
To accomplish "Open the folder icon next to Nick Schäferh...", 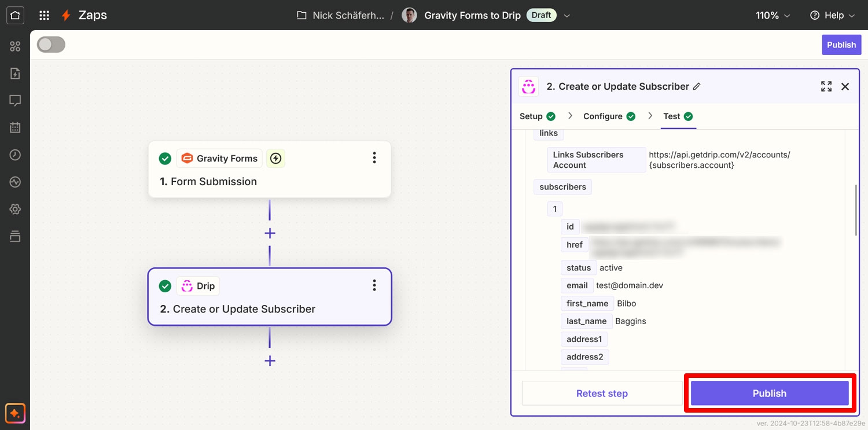I will (x=301, y=16).
